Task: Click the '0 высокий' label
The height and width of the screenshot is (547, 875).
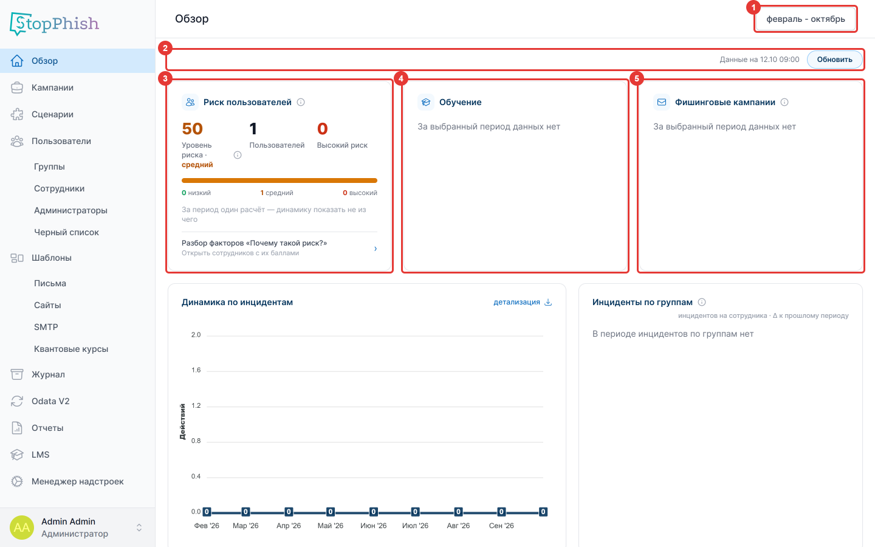Action: (x=359, y=193)
